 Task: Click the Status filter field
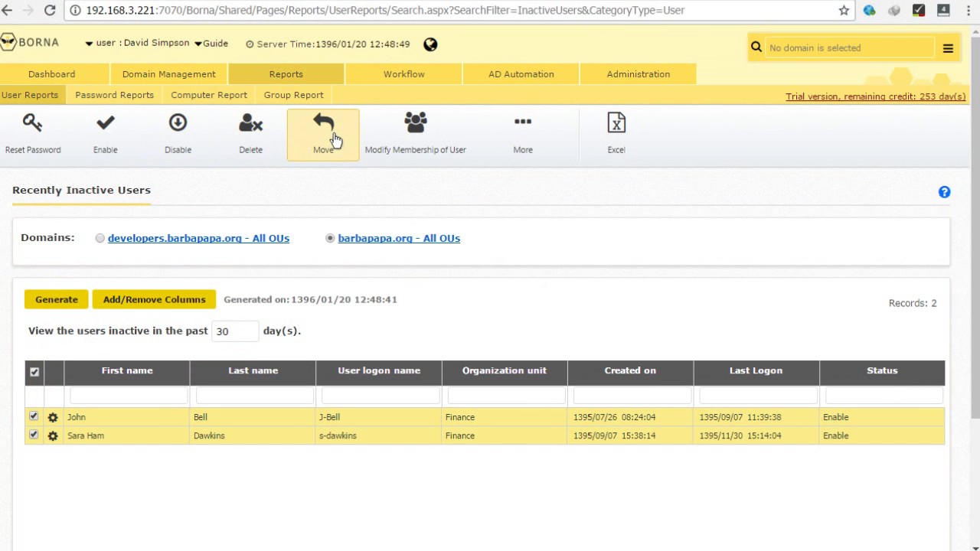coord(884,396)
